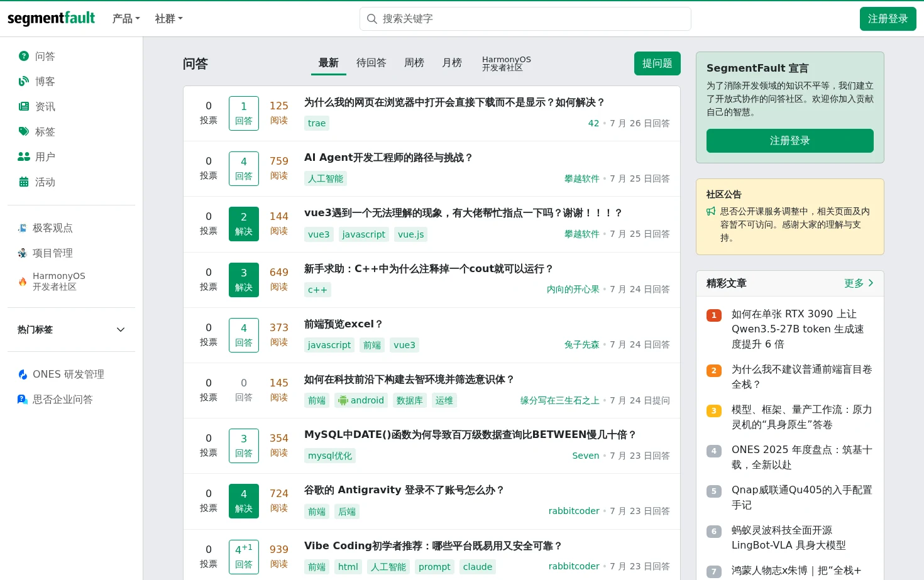Click the 博客 blog sidebar icon
924x580 pixels.
pyautogui.click(x=24, y=81)
